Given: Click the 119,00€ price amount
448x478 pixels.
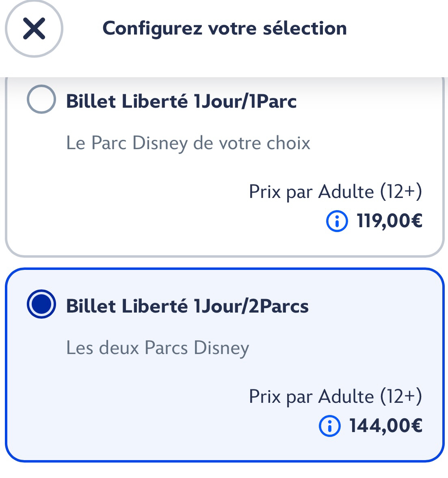Looking at the screenshot, I should (390, 221).
